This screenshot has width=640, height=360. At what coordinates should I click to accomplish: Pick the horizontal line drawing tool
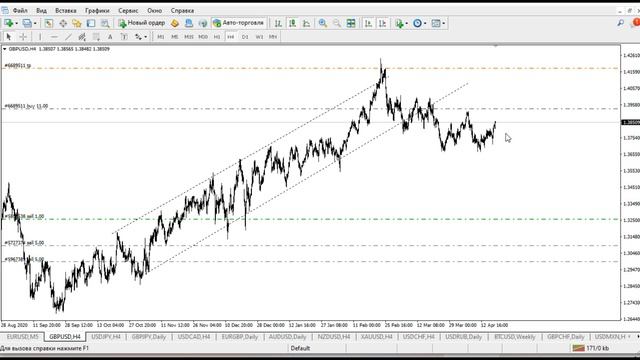(x=54, y=37)
